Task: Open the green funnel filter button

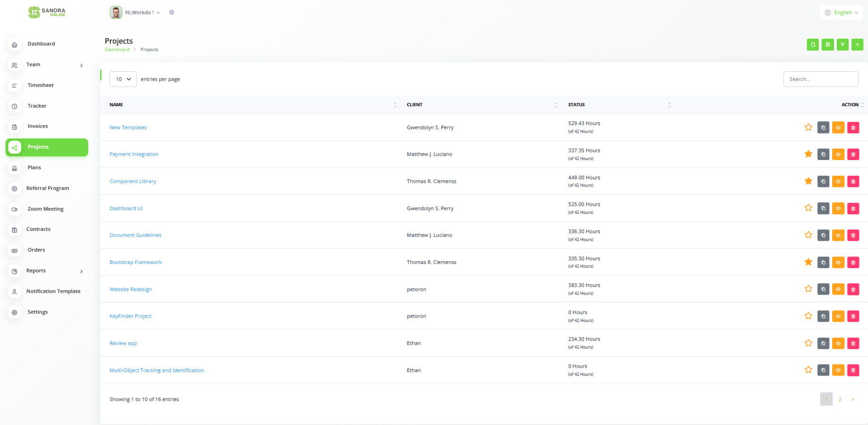Action: (x=842, y=44)
